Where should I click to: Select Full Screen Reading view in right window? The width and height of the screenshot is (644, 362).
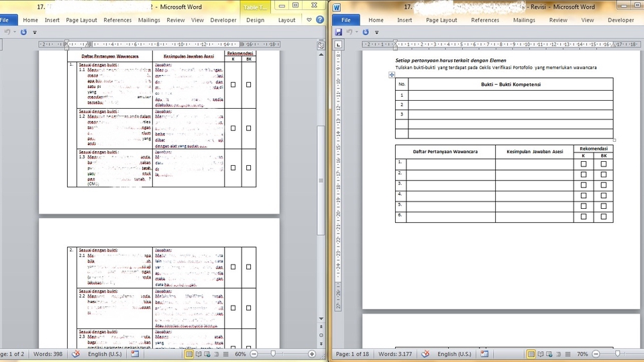541,354
